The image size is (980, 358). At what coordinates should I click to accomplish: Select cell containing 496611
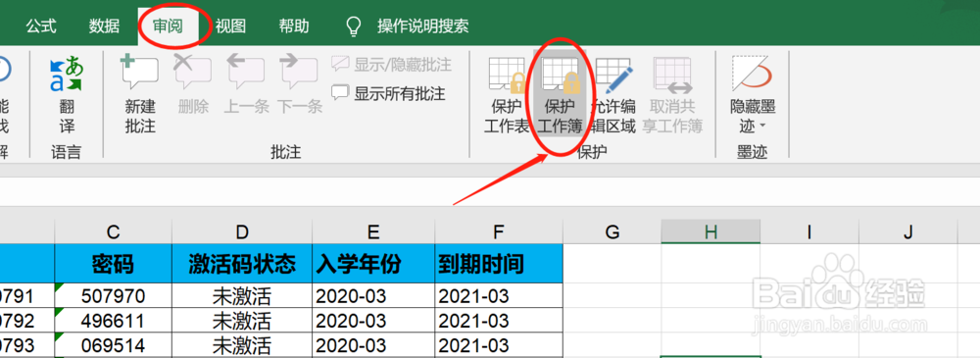tap(113, 321)
